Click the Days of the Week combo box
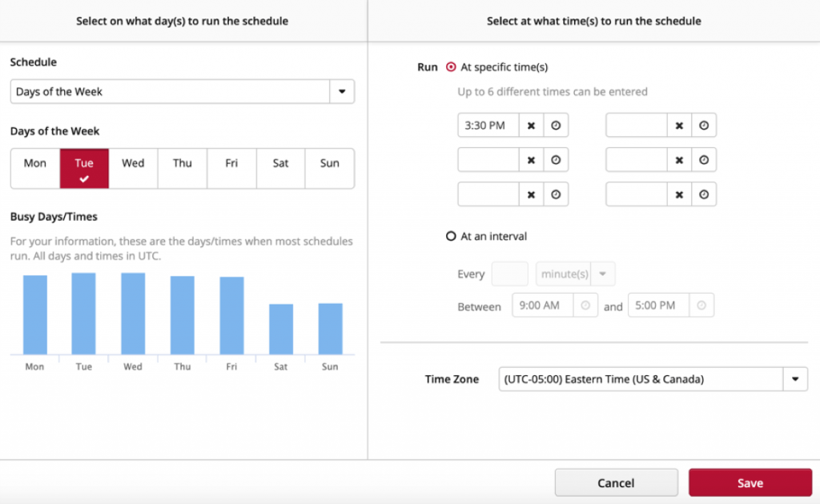Viewport: 820px width, 504px height. coord(183,91)
